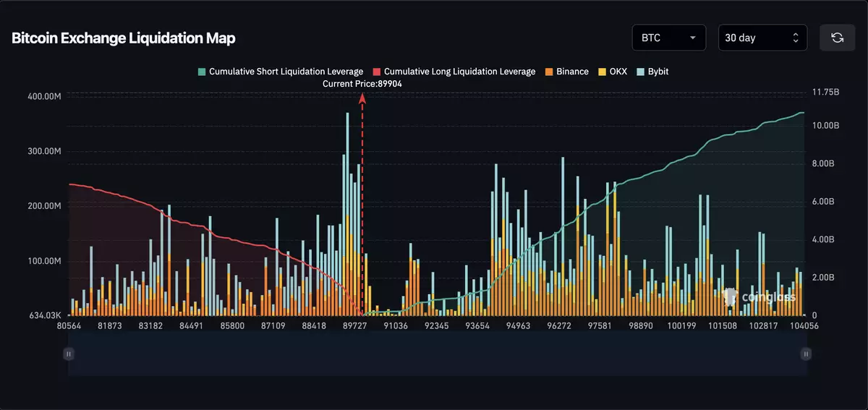The width and height of the screenshot is (868, 410).
Task: Click the 400.00M label on left axis
Action: point(45,96)
